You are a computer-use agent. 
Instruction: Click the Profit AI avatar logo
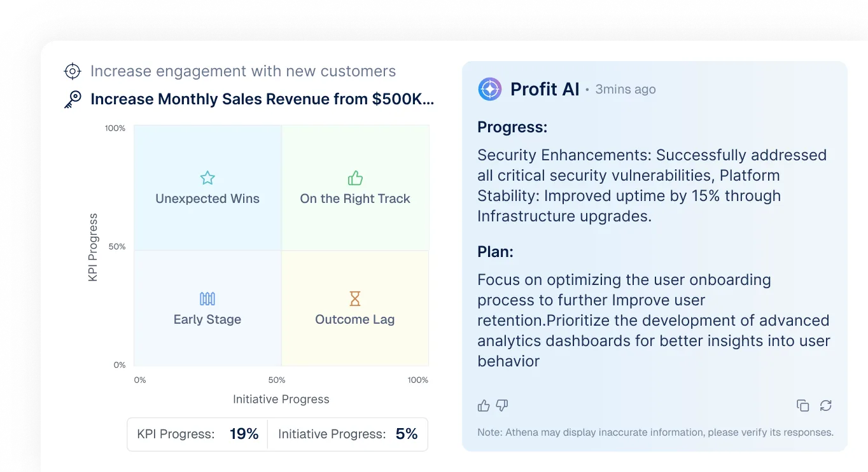tap(490, 89)
